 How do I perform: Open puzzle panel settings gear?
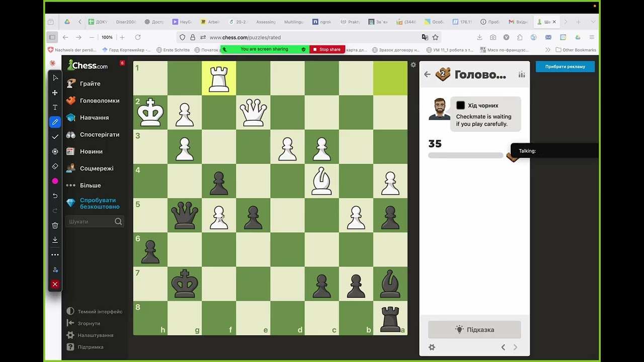(432, 347)
